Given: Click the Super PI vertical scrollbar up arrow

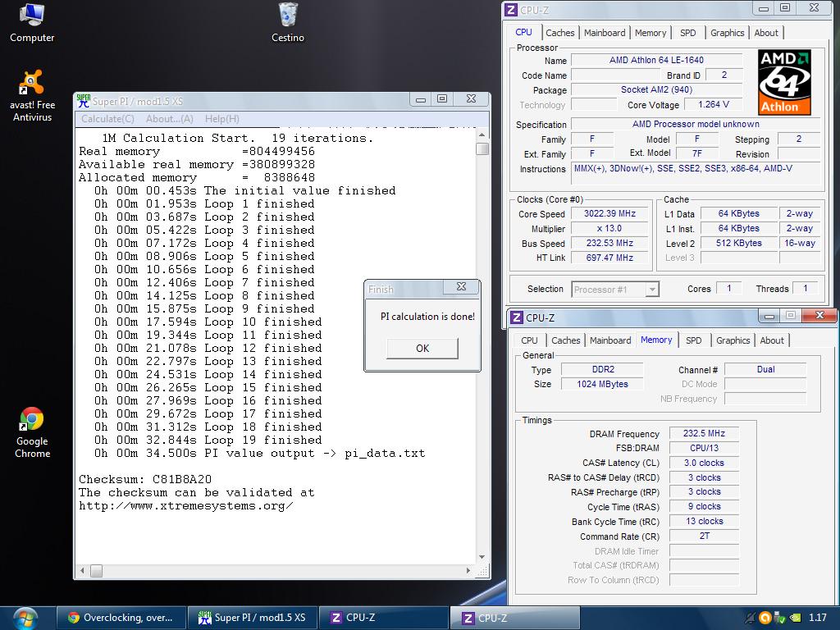Looking at the screenshot, I should 482,135.
